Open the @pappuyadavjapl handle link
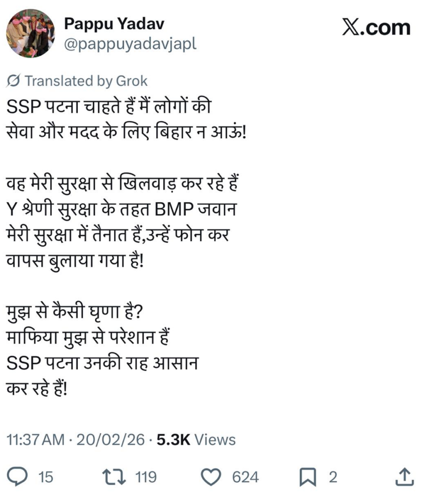The height and width of the screenshot is (504, 429). (130, 43)
